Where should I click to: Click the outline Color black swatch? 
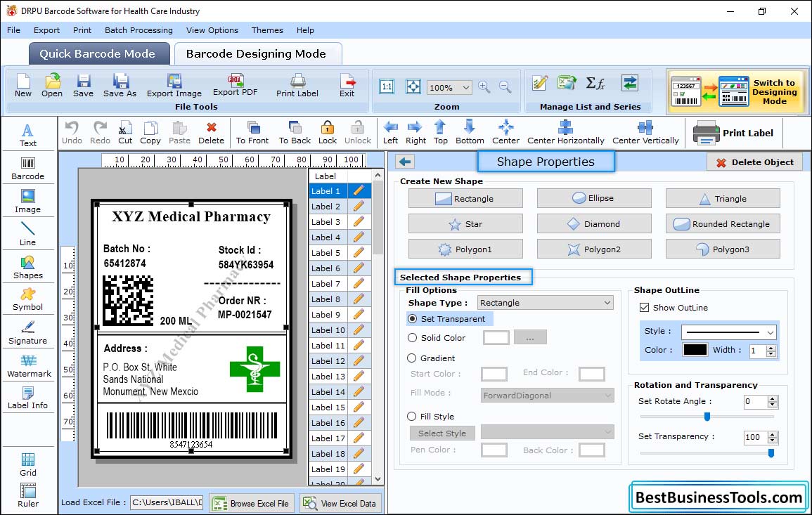click(695, 350)
